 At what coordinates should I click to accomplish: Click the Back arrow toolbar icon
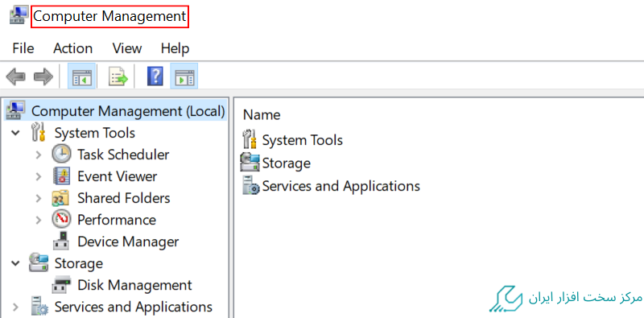point(15,76)
